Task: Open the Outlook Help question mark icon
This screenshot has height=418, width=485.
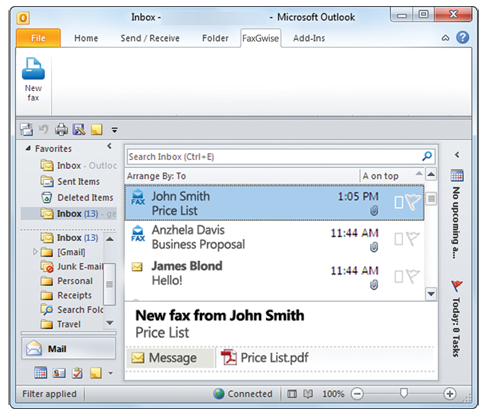Action: (463, 38)
